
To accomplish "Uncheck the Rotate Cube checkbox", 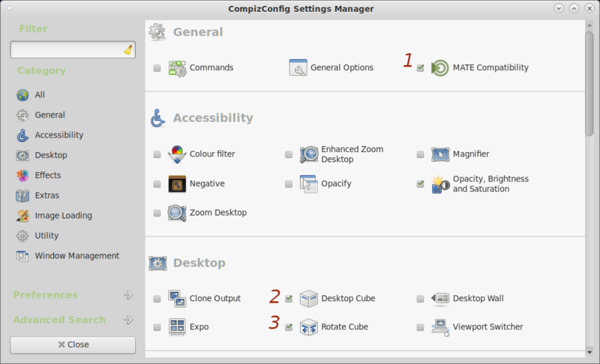I will (x=289, y=328).
